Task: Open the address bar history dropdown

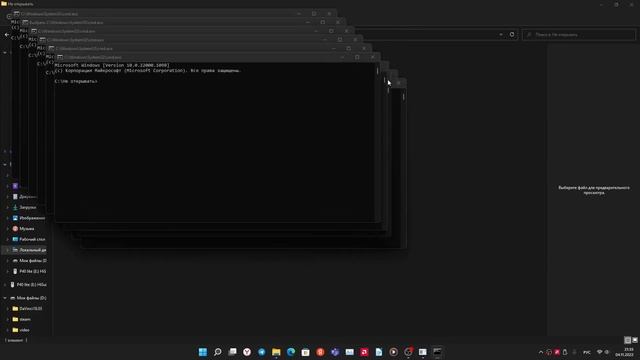Action: [x=501, y=35]
